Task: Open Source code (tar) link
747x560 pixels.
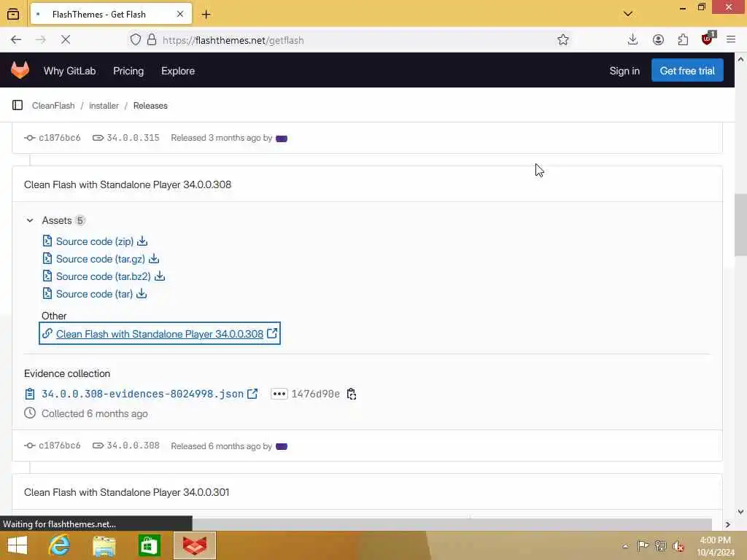Action: pos(94,294)
